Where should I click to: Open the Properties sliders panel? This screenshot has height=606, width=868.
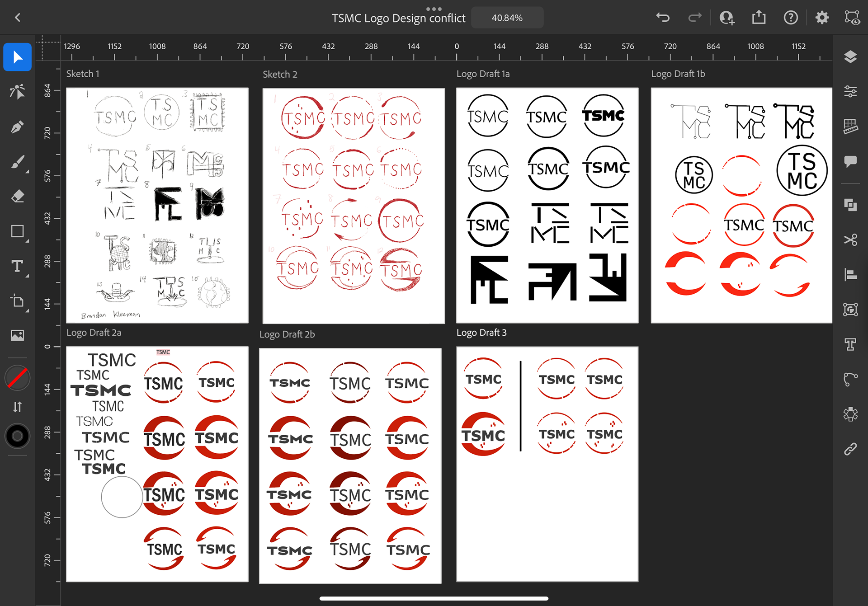click(x=850, y=92)
